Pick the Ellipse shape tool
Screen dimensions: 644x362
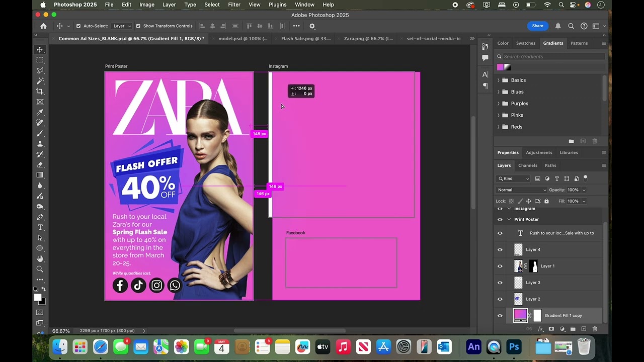point(40,248)
